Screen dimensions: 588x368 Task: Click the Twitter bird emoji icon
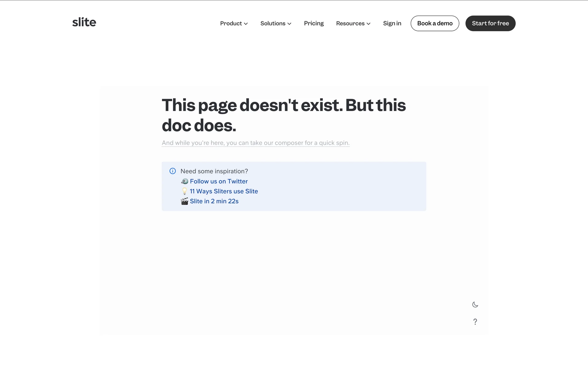click(x=184, y=181)
